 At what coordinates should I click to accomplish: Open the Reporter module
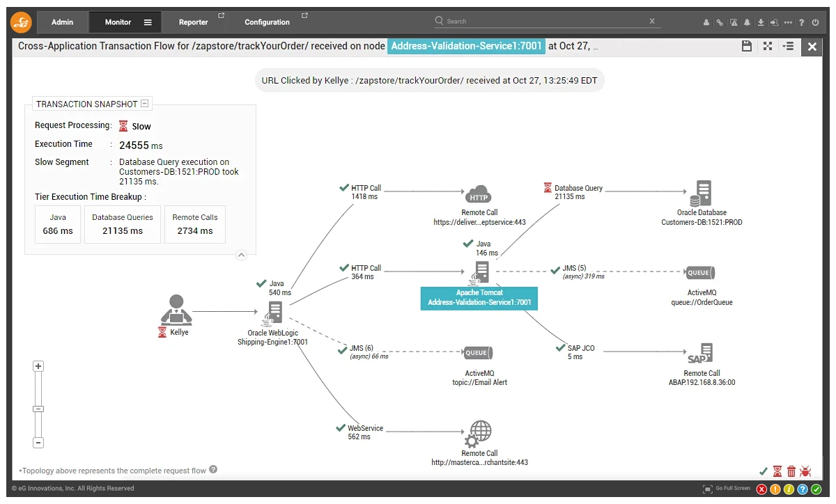[194, 22]
